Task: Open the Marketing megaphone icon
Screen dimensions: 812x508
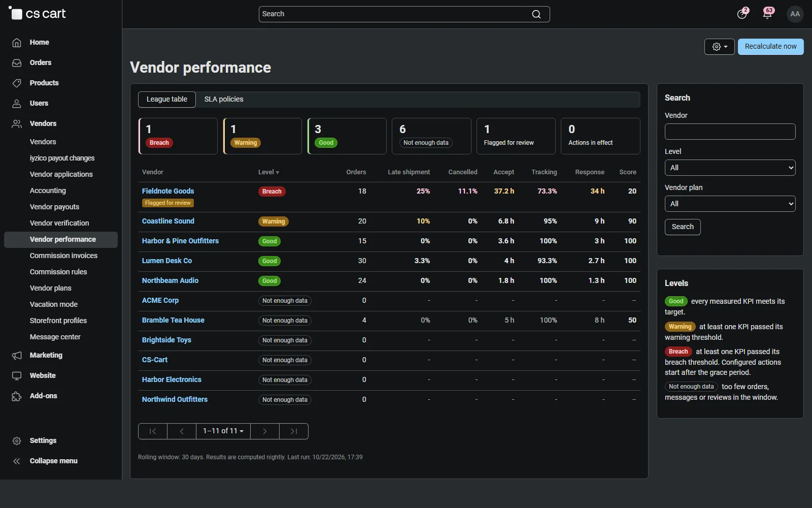Action: click(17, 356)
